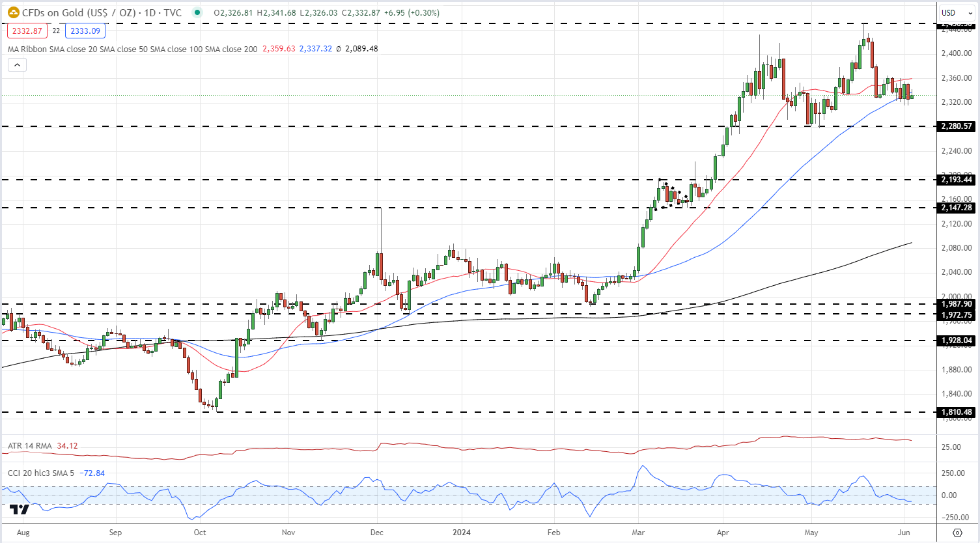Select the 2,147.28 price level label
This screenshot has width=980, height=543.
tap(956, 208)
